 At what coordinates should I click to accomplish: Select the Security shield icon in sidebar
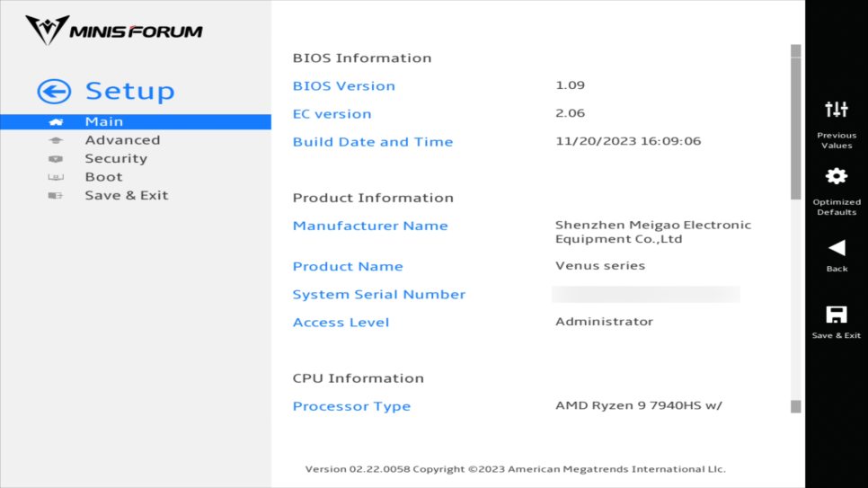tap(56, 159)
